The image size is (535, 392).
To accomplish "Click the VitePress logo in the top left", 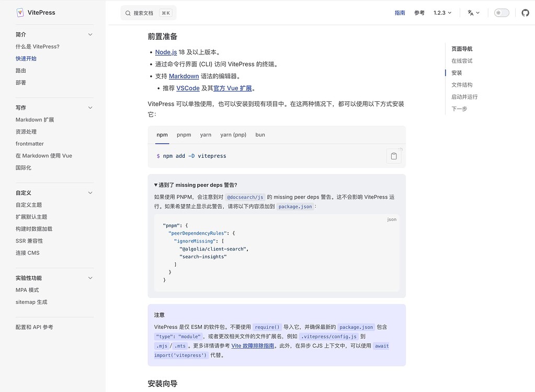I will pyautogui.click(x=35, y=12).
